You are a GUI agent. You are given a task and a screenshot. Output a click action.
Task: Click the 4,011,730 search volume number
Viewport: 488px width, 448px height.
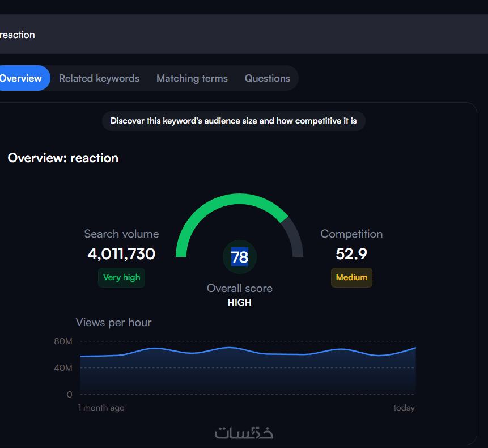click(121, 254)
